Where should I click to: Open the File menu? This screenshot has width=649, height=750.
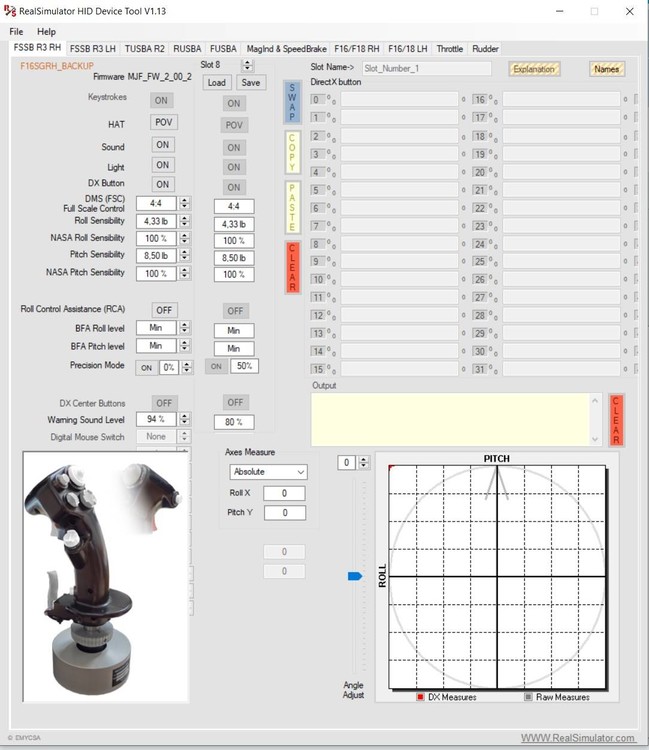[x=16, y=32]
